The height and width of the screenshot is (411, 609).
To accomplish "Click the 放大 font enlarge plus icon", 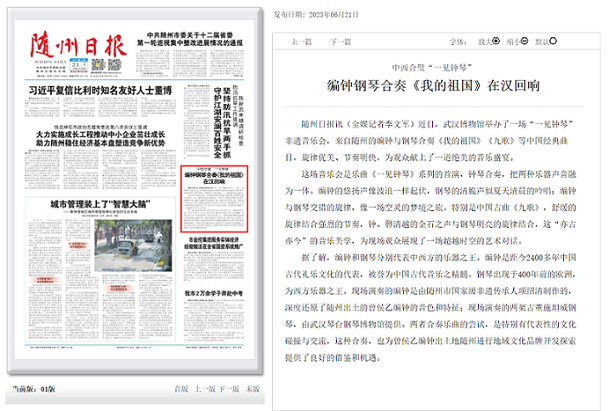I will tap(496, 41).
